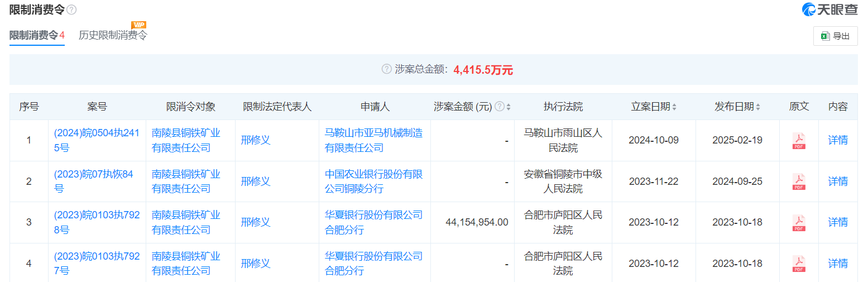Open PDF original for case 皖0103执7928号

click(x=799, y=223)
